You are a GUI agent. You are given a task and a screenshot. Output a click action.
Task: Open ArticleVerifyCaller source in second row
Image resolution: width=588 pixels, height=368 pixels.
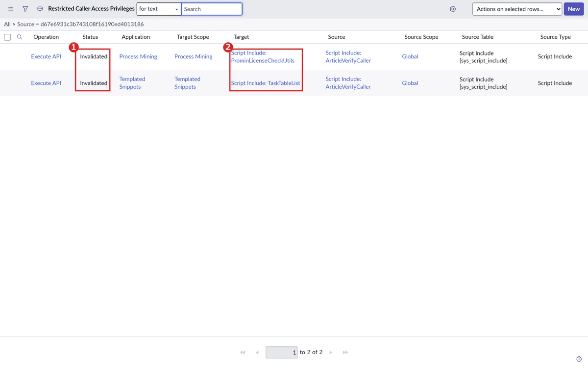click(348, 83)
